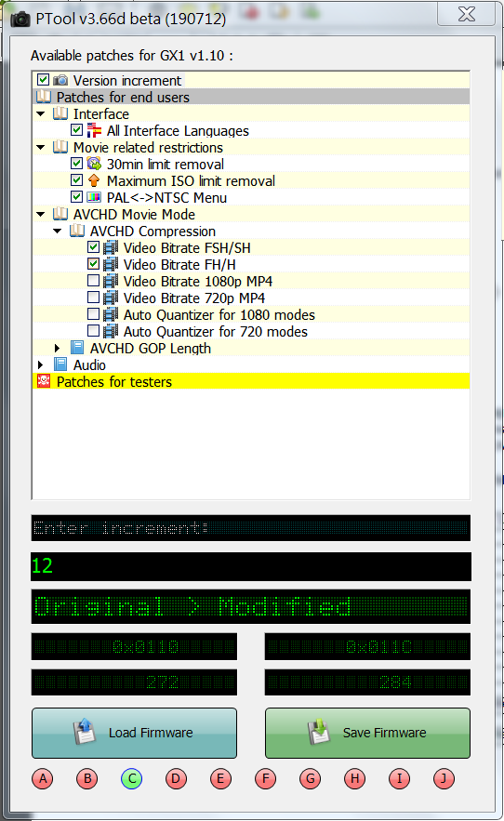Expand the AVCHD GOP Length node

(58, 348)
